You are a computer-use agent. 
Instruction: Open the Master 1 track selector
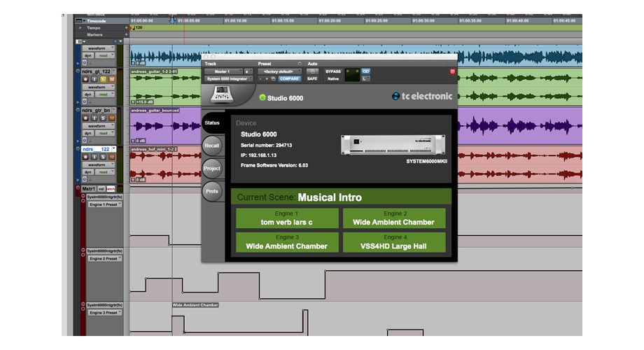pyautogui.click(x=223, y=71)
